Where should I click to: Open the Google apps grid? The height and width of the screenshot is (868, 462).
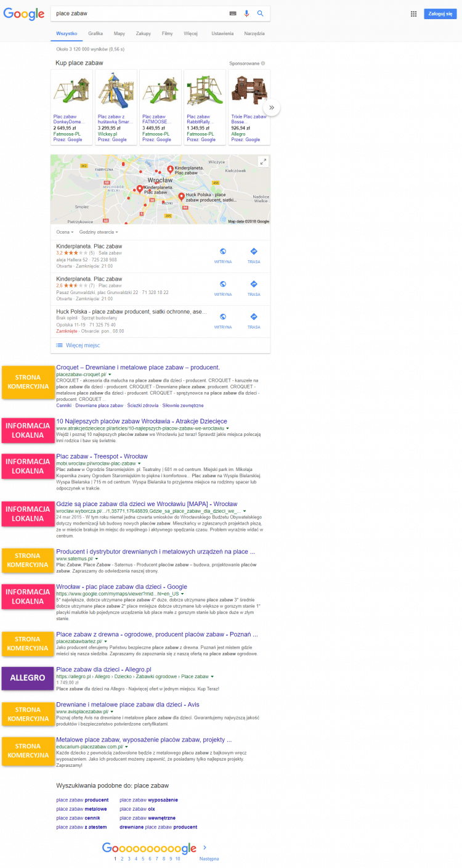pos(413,14)
